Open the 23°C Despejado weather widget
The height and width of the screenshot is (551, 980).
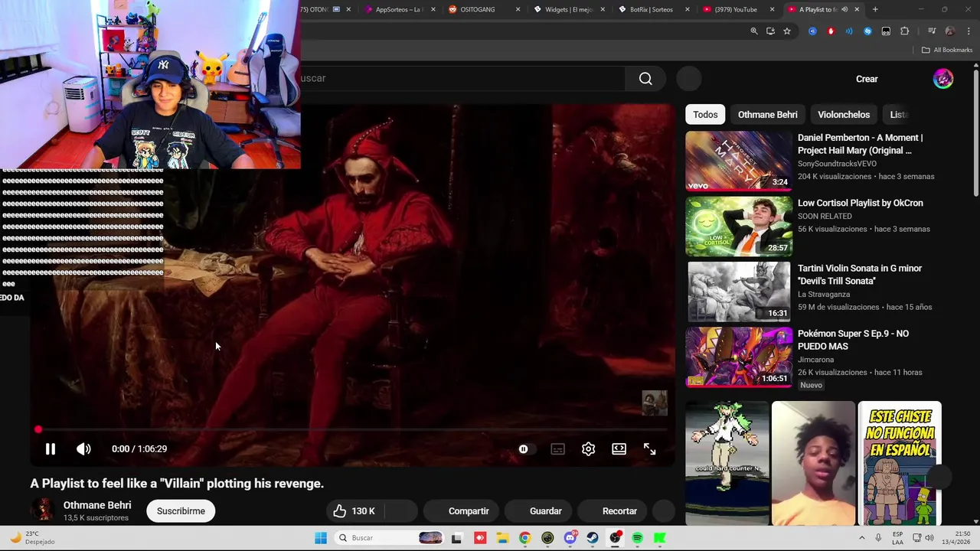(x=32, y=538)
